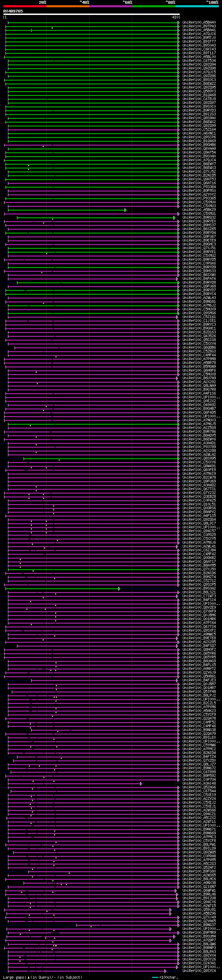
Task: Open hit UniRef100_C6K143
Action: click(x=199, y=49)
